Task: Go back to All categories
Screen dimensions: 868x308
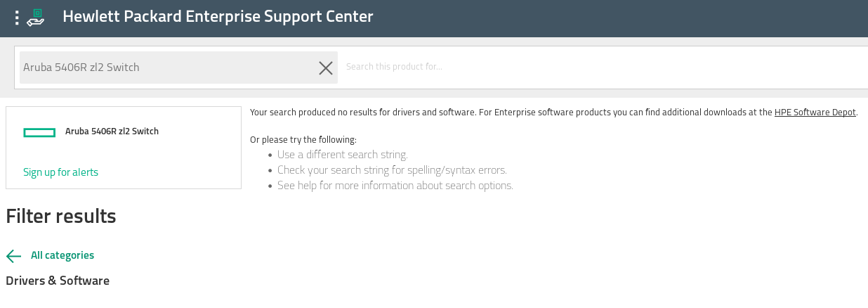Action: tap(63, 255)
